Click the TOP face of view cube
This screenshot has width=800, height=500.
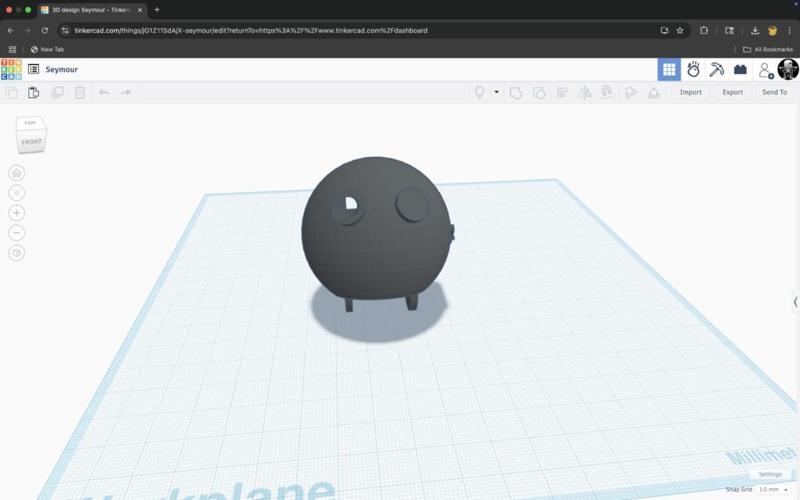(31, 123)
